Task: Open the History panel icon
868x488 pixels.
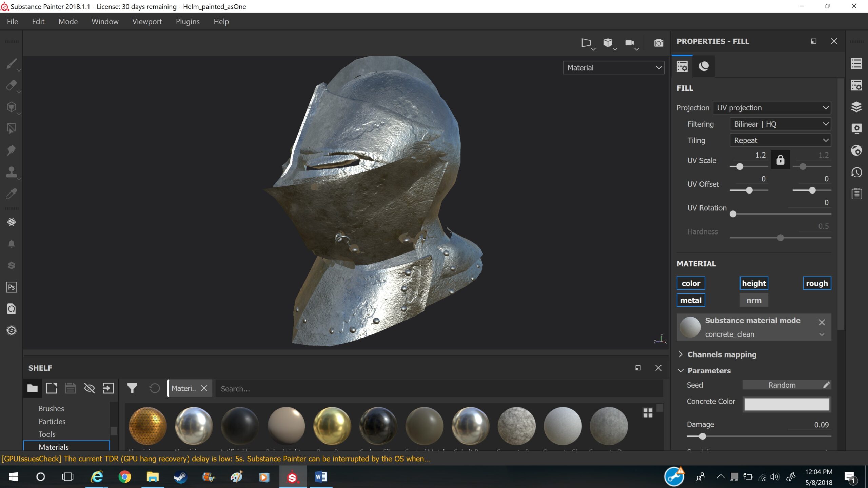Action: [x=856, y=172]
